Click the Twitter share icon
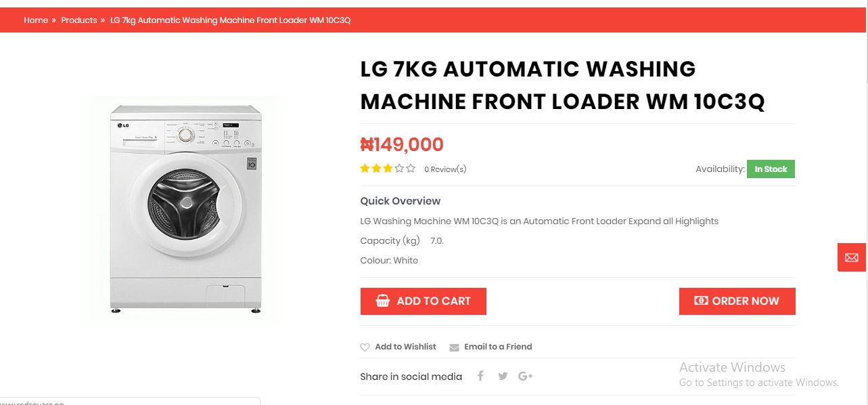 503,376
